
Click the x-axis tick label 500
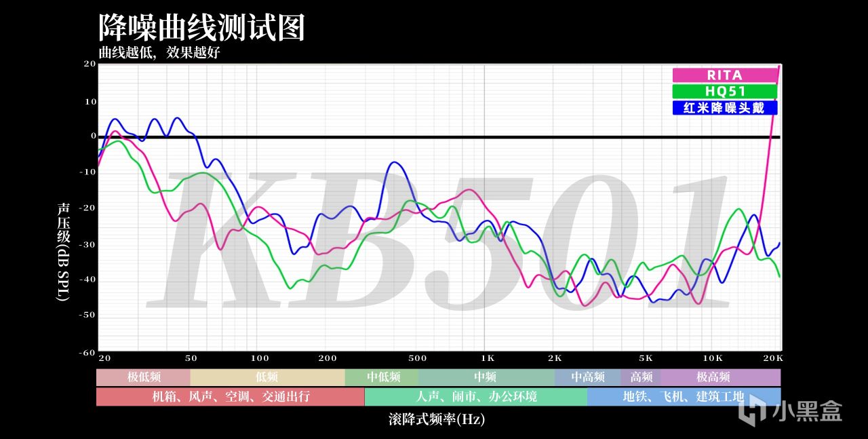click(418, 358)
